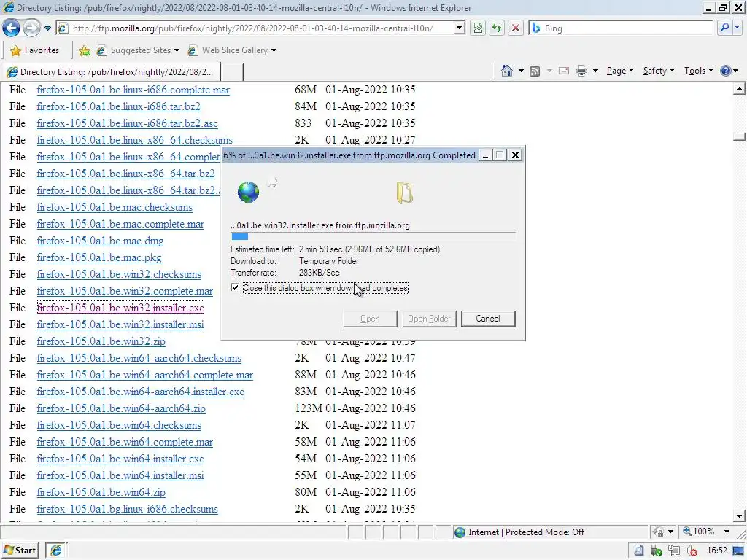
Task: Expand the Home button dropdown arrow
Action: 521,71
